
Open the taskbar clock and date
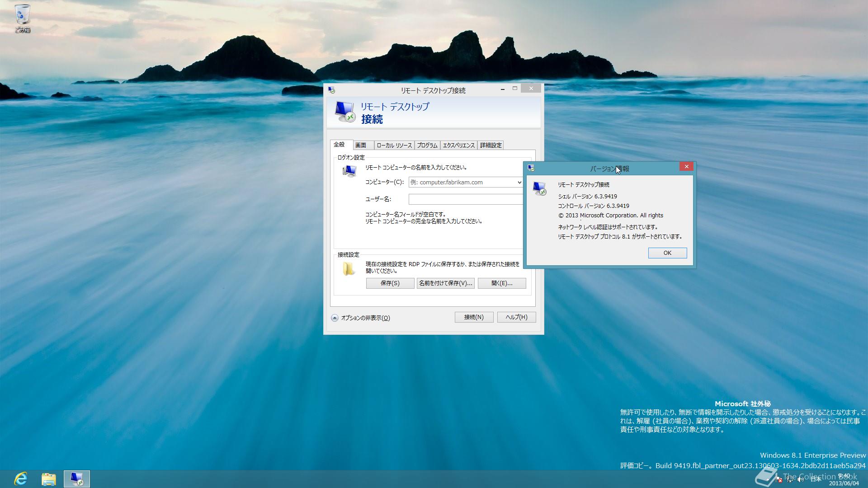pos(844,479)
